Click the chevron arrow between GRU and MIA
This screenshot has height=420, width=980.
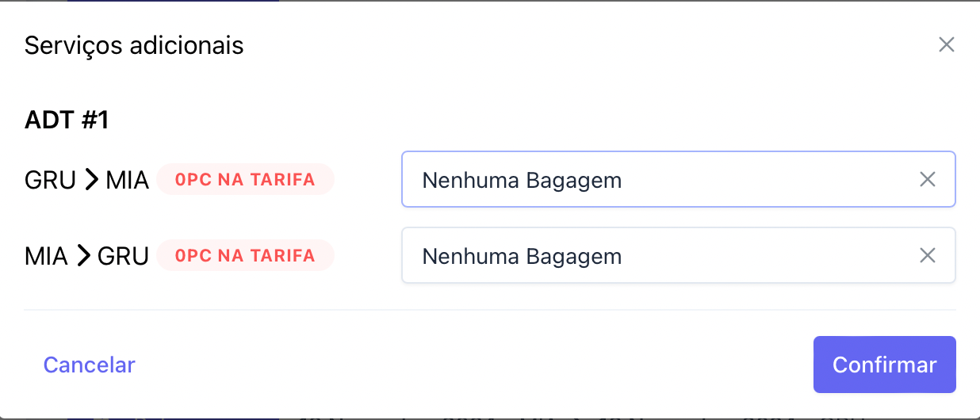coord(92,180)
